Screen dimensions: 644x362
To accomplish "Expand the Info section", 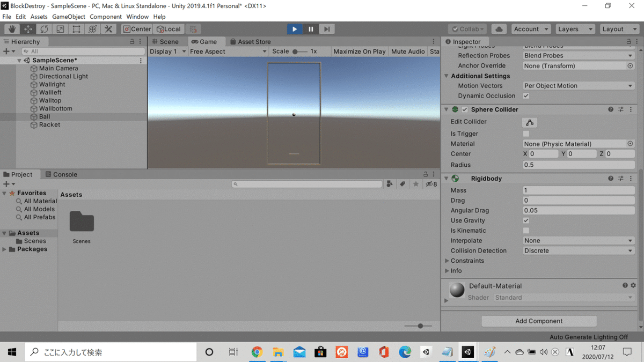I will (447, 271).
